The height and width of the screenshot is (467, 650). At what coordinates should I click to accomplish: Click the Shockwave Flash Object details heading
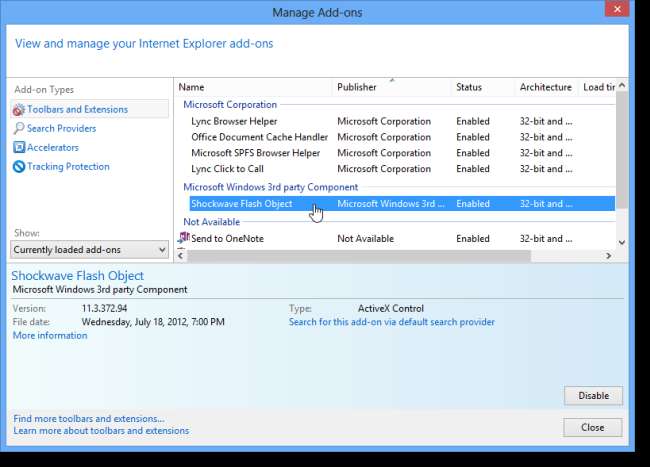point(78,276)
